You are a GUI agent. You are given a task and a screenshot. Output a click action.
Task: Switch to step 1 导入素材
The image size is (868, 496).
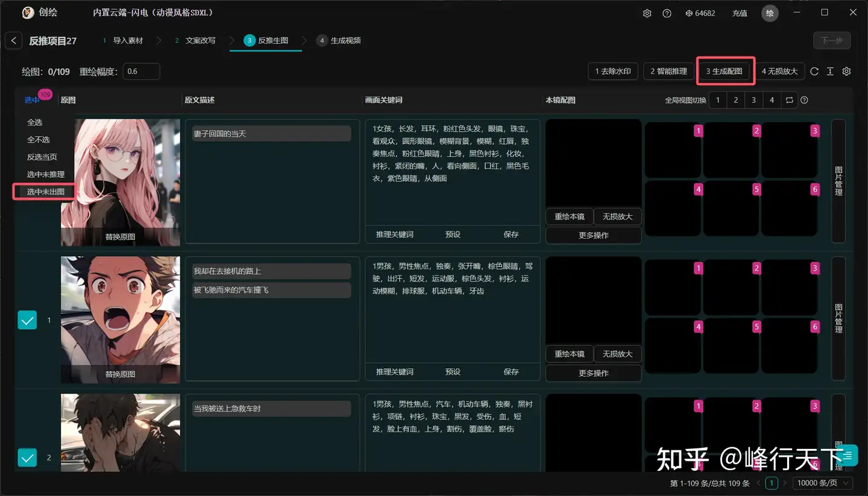[x=123, y=40]
